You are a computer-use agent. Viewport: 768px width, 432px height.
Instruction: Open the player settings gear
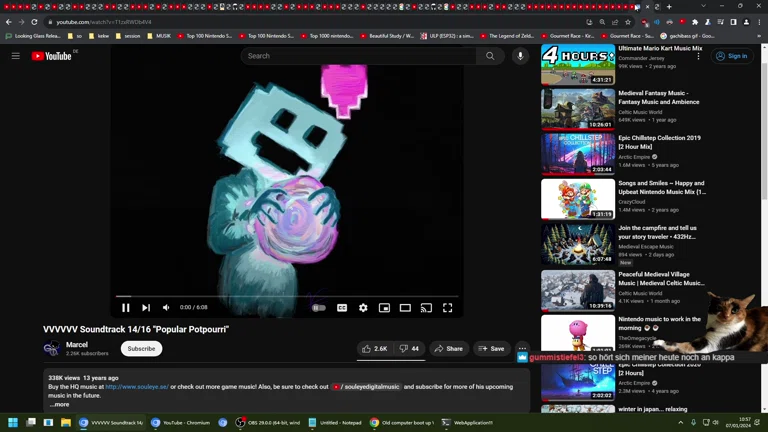(x=363, y=308)
